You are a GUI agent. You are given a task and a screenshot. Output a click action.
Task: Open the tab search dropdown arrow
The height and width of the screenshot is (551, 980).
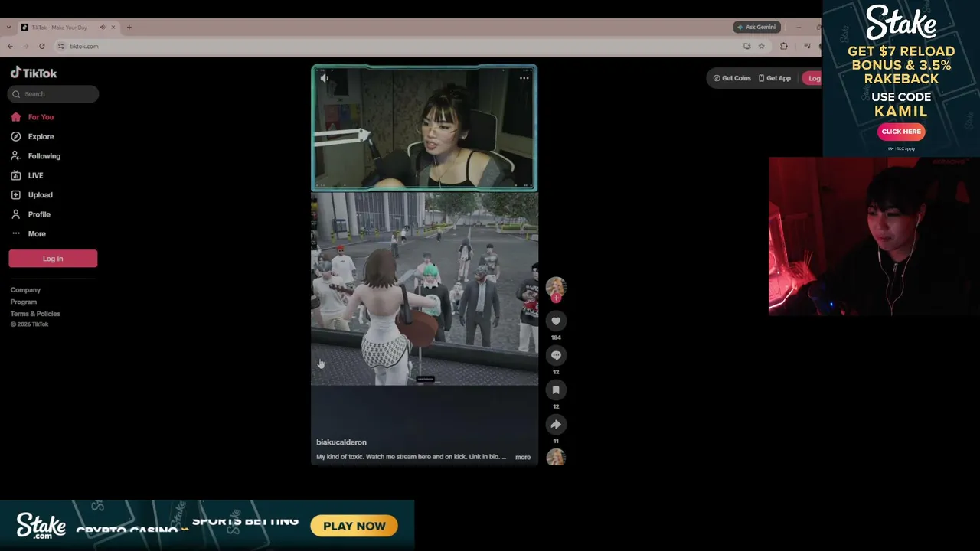coord(8,28)
